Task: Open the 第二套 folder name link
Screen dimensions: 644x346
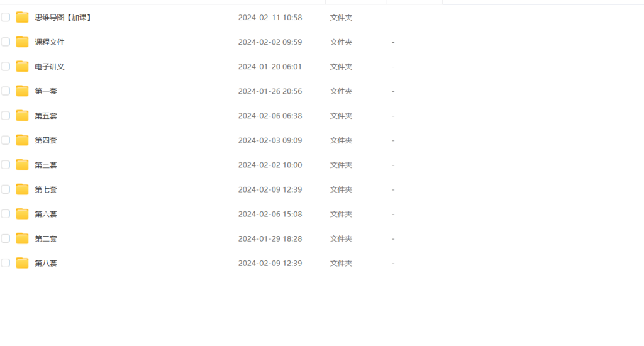Action: pos(45,239)
